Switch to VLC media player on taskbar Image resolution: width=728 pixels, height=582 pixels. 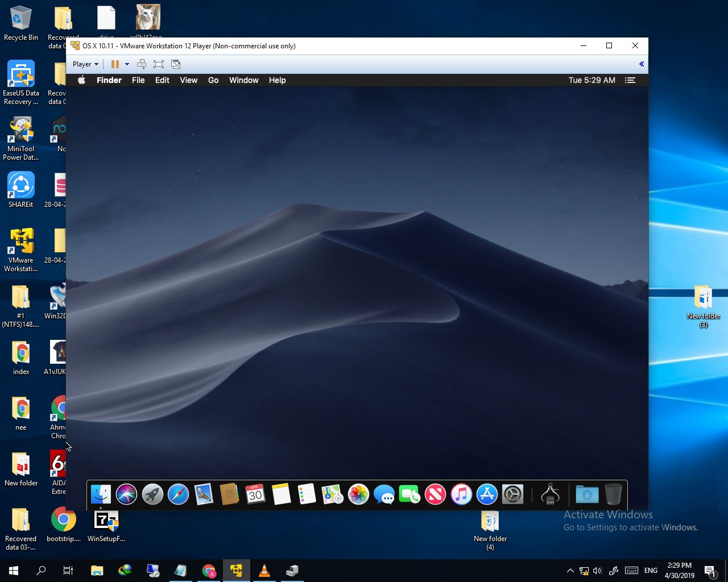[264, 571]
